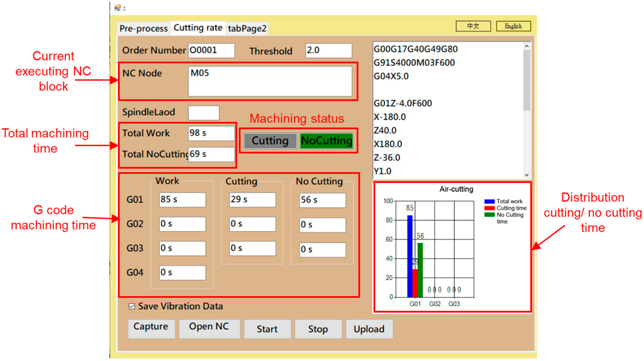Click the Capture button

tap(152, 329)
